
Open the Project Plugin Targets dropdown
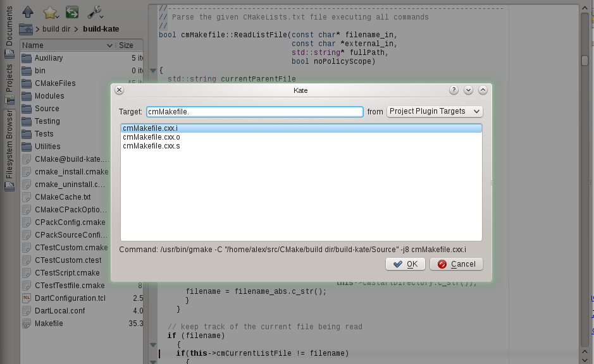tap(435, 111)
